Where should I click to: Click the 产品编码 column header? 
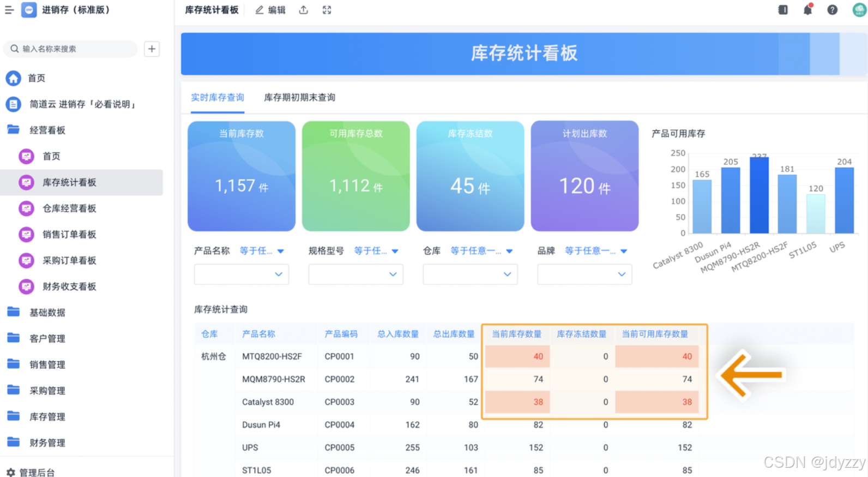(x=341, y=334)
